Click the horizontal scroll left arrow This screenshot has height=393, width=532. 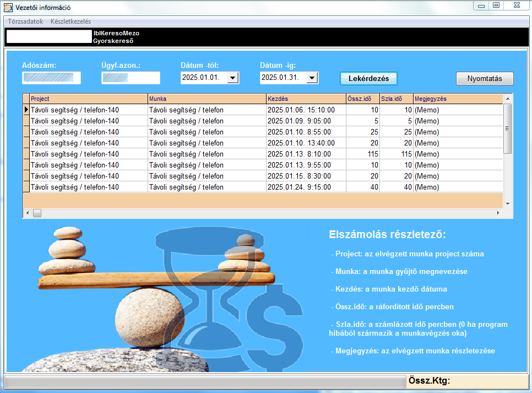click(x=28, y=213)
